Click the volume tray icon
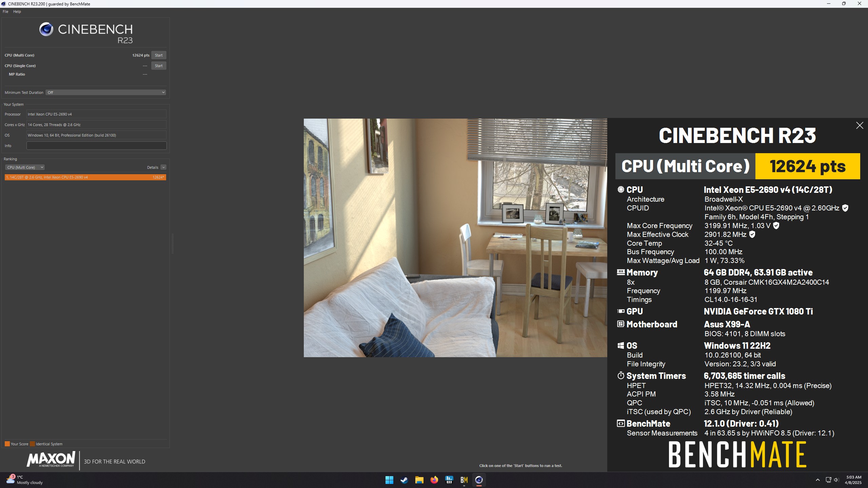This screenshot has width=868, height=488. pos(836,480)
